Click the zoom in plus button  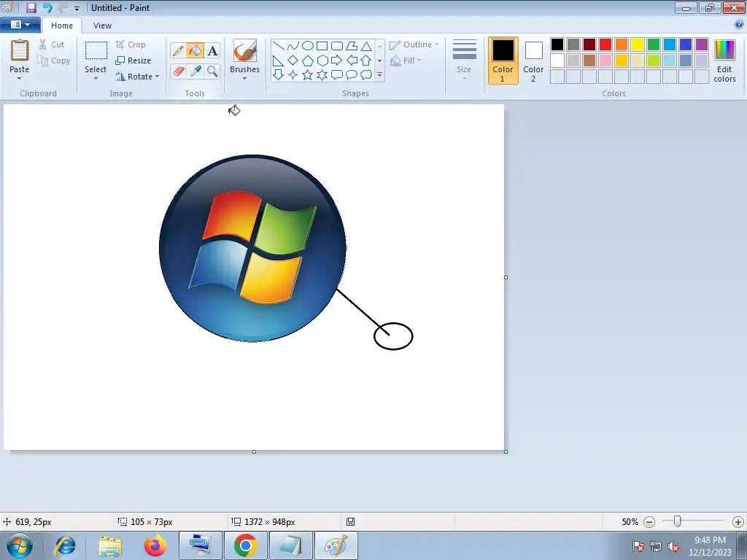[738, 522]
